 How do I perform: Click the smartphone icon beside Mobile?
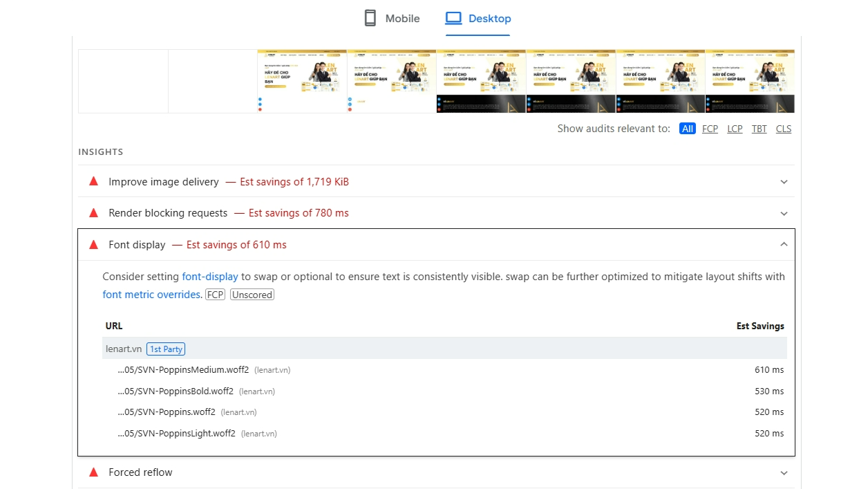pyautogui.click(x=370, y=18)
